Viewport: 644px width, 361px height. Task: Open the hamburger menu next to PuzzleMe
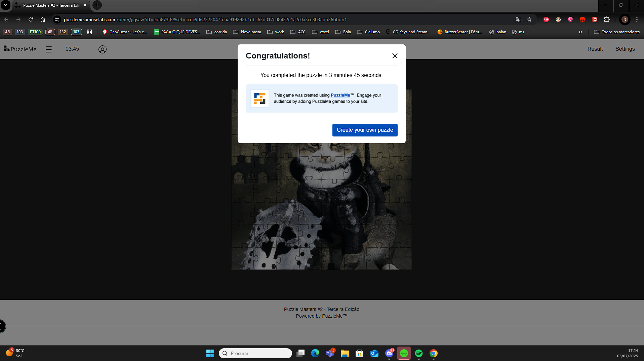[x=49, y=49]
